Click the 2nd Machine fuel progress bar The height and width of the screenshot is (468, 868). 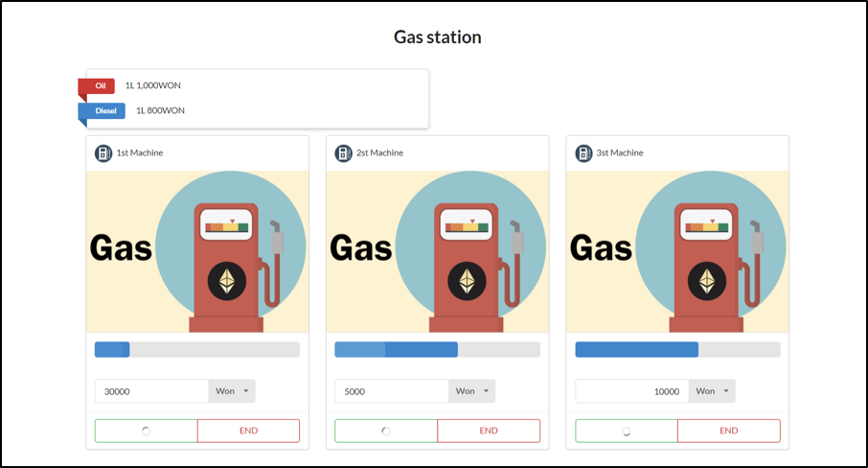(437, 350)
